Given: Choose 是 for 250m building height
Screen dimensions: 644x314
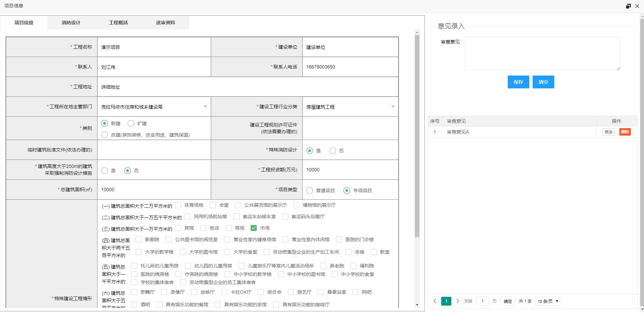Looking at the screenshot, I should pyautogui.click(x=105, y=171).
